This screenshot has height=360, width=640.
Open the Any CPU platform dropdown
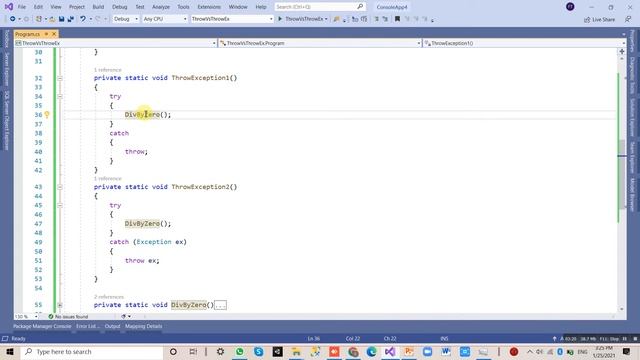tap(165, 19)
